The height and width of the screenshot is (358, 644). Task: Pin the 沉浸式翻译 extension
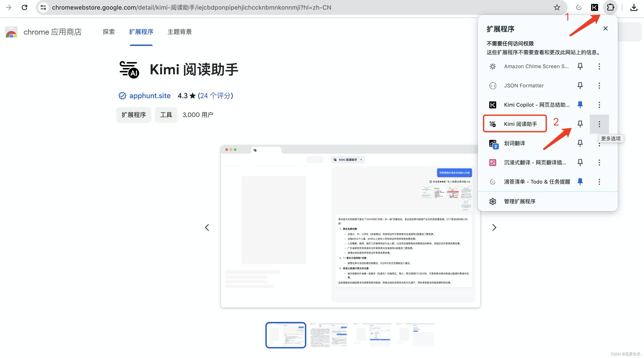click(x=580, y=163)
